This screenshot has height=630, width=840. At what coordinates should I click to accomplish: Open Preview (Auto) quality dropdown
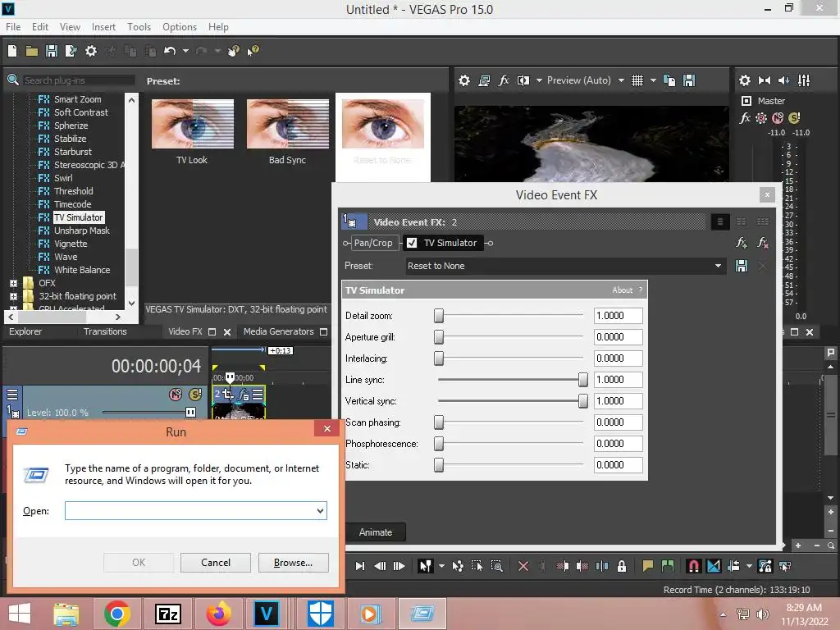click(x=622, y=80)
